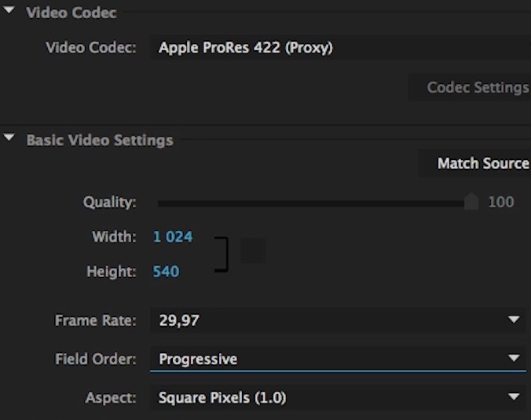Open the Field Order Progressive dropdown

click(x=330, y=359)
